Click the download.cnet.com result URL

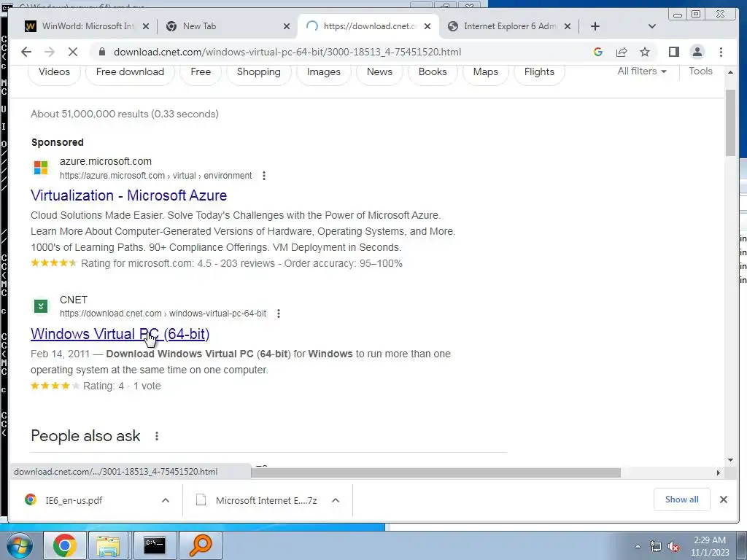click(163, 314)
